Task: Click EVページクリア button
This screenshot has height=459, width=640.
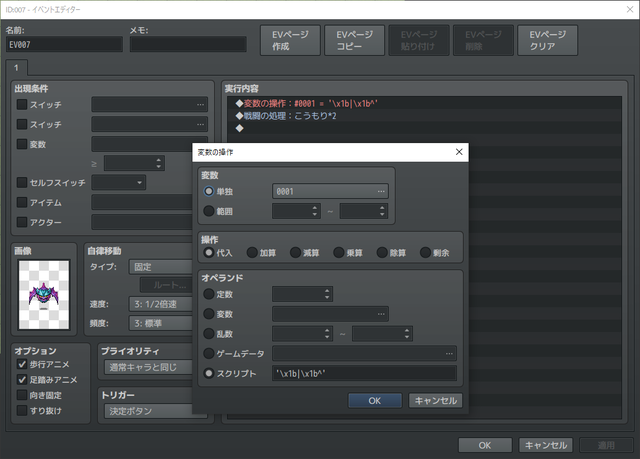Action: click(547, 40)
